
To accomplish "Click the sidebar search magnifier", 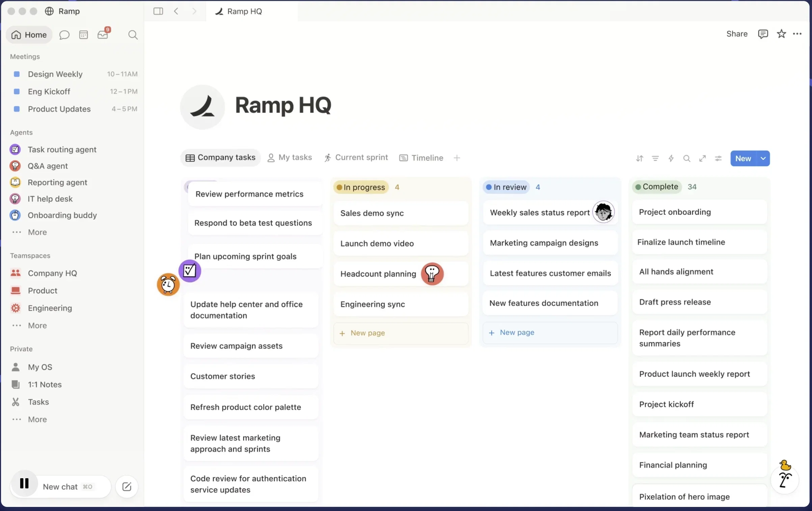I will [133, 35].
